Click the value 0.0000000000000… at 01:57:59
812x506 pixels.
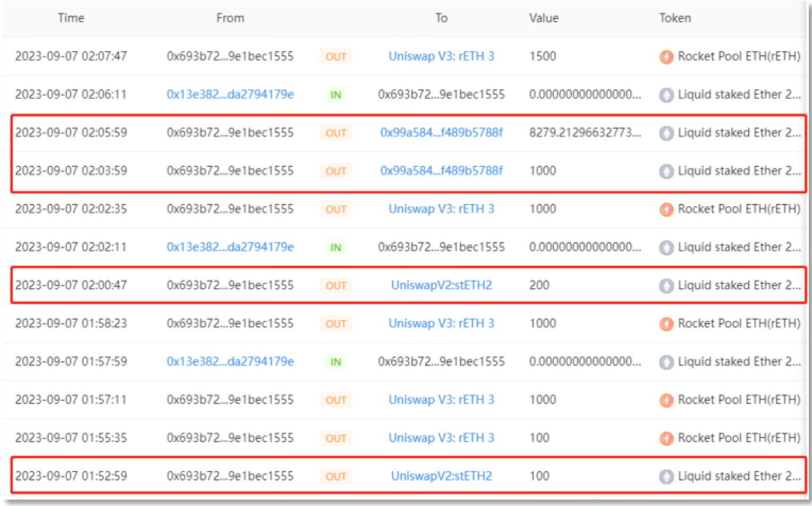coord(585,361)
